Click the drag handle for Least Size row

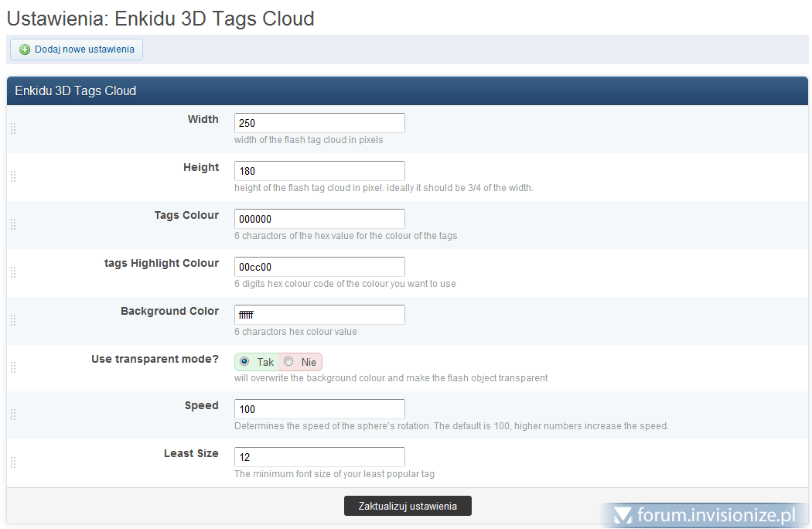coord(13,462)
